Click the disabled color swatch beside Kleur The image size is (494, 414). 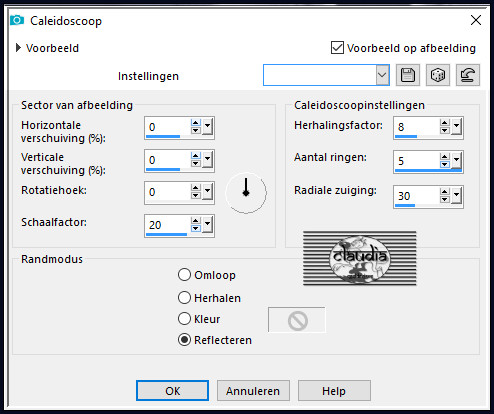click(297, 320)
